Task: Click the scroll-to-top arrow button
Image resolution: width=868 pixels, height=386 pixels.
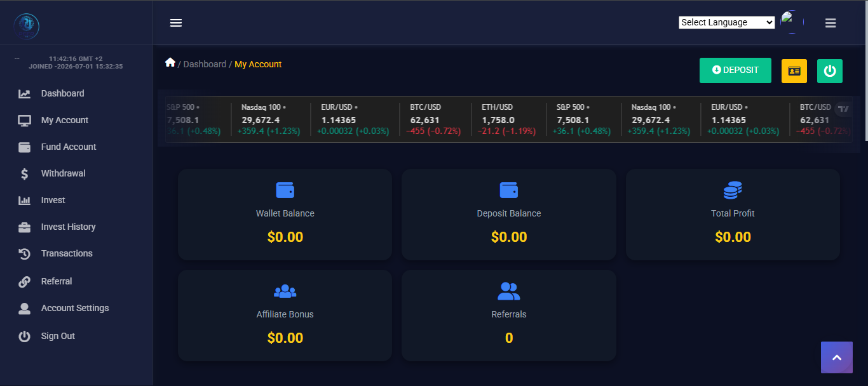Action: (837, 357)
